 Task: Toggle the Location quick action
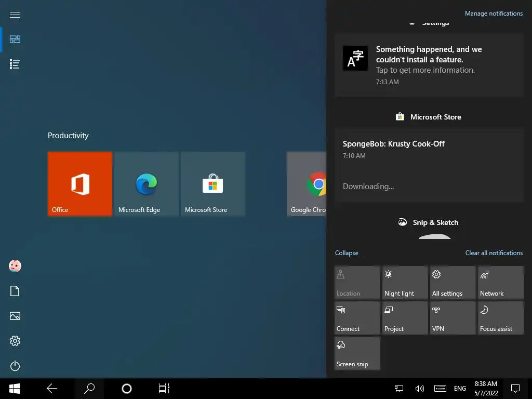click(x=357, y=283)
